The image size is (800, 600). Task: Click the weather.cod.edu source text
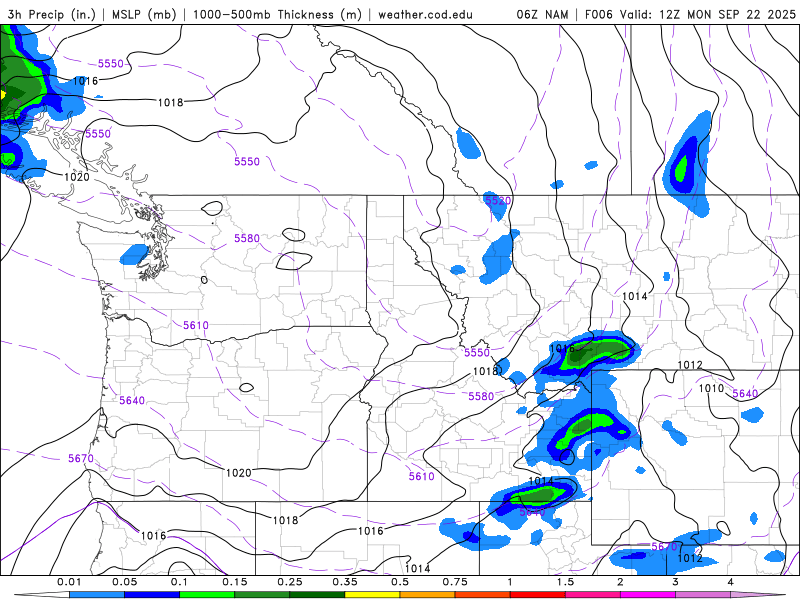(x=425, y=14)
